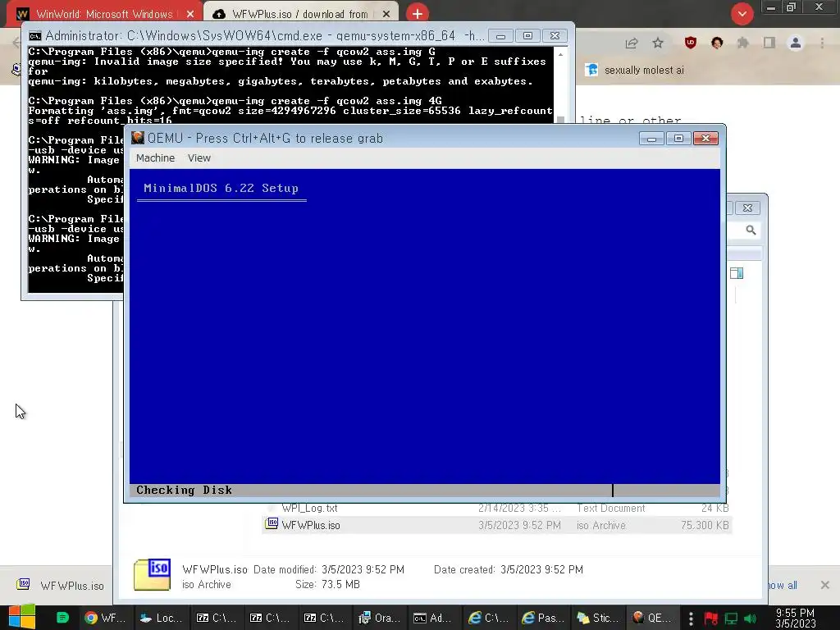Screen dimensions: 840x630
Task: Click the face avatar extension icon
Action: (x=717, y=43)
